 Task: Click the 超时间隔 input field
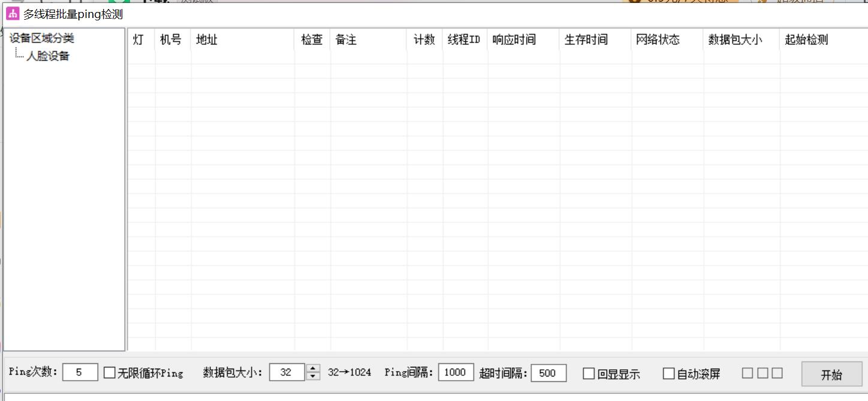pyautogui.click(x=548, y=373)
